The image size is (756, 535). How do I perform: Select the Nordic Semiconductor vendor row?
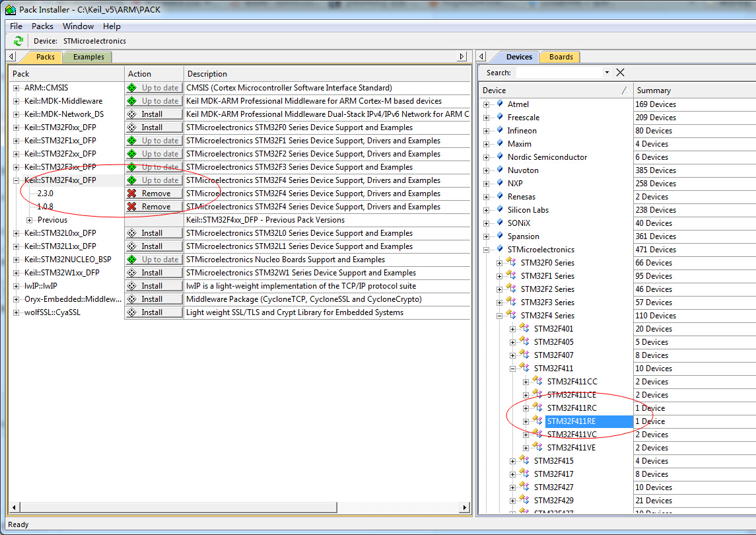(547, 157)
